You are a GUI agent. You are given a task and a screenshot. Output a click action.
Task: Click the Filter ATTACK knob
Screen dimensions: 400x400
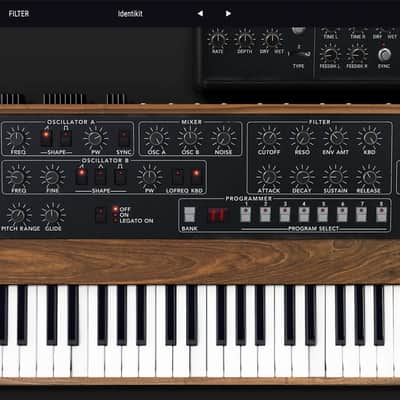coord(269,177)
